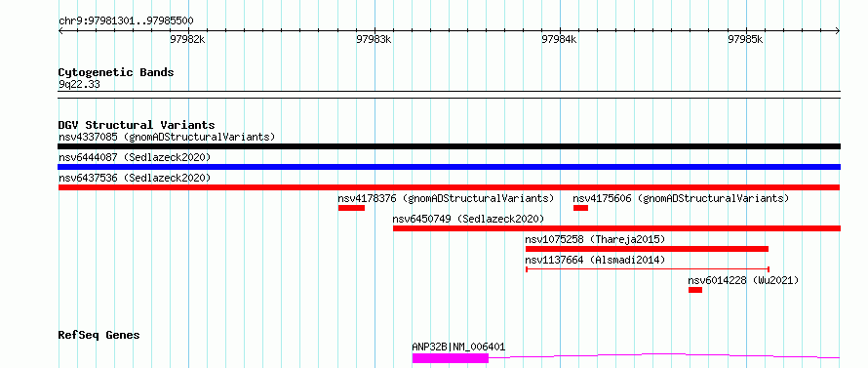Select the small red nsv4178376 variant bar

point(351,208)
